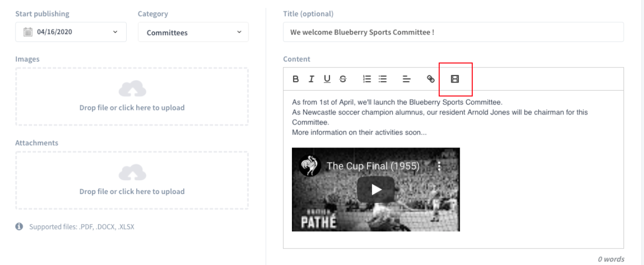
Task: Play The Cup Final (1955) video
Action: pos(376,189)
